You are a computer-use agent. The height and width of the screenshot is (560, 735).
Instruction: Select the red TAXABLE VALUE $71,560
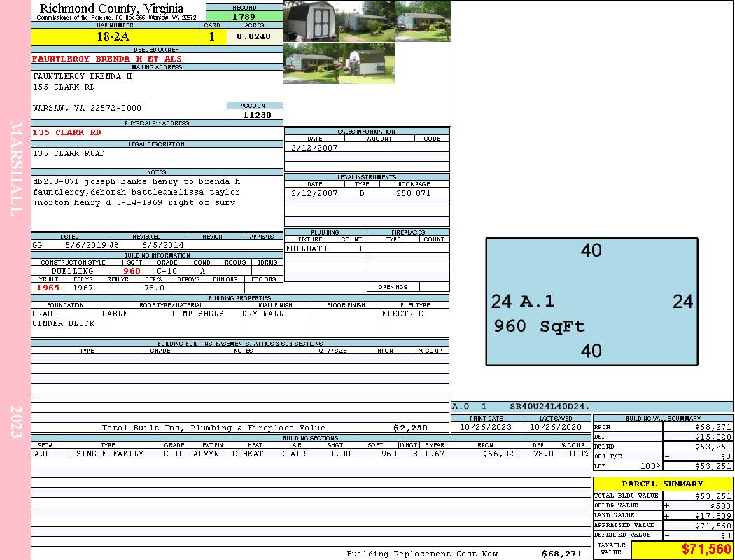pos(706,549)
